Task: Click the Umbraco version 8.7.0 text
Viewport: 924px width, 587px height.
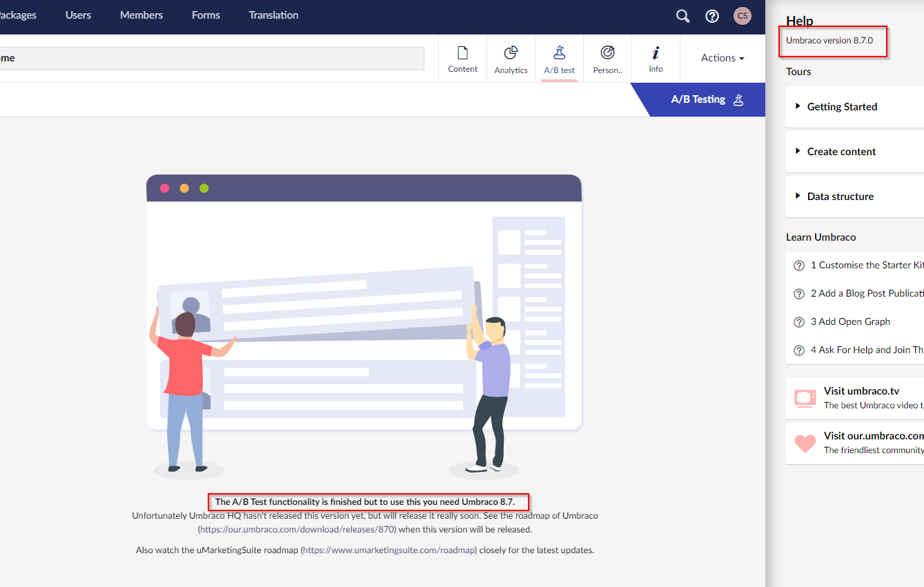Action: (829, 41)
